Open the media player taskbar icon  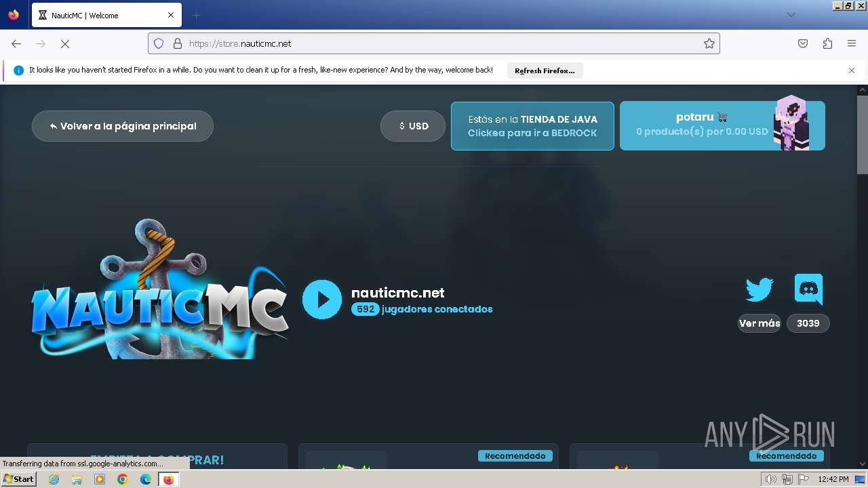tap(100, 479)
